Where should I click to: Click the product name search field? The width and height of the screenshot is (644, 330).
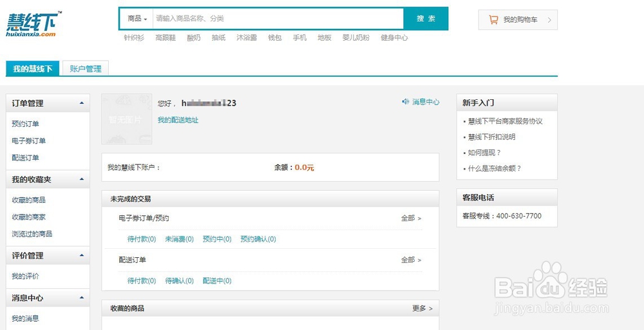click(x=278, y=19)
